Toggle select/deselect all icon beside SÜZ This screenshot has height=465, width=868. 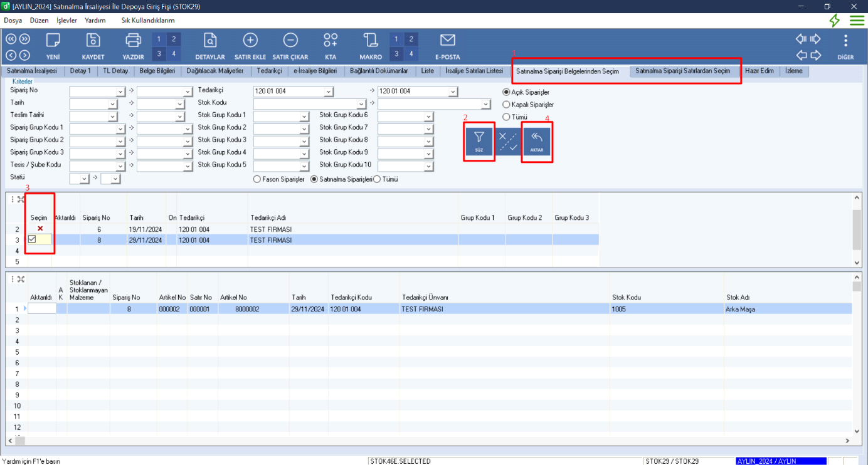pyautogui.click(x=508, y=142)
